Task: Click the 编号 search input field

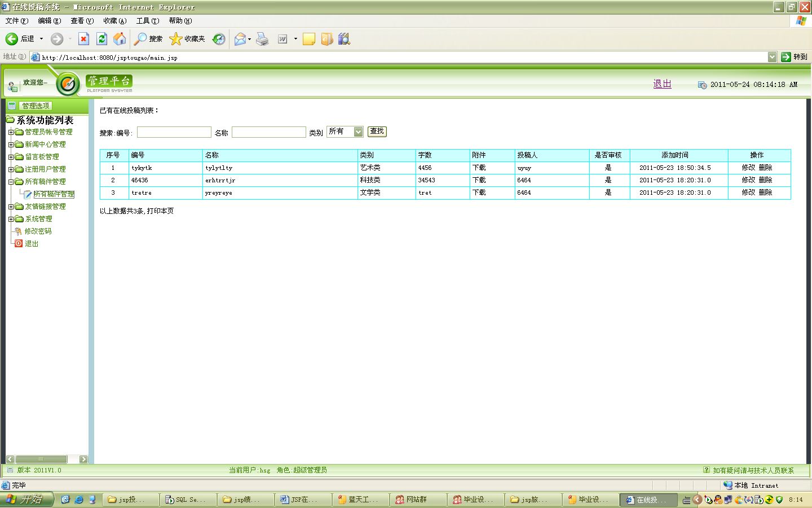Action: pos(174,132)
